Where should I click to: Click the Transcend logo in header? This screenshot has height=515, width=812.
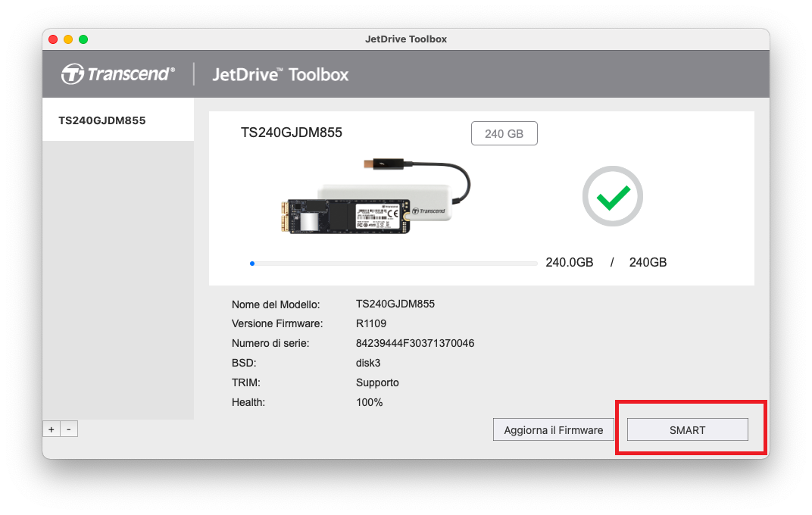[x=118, y=74]
